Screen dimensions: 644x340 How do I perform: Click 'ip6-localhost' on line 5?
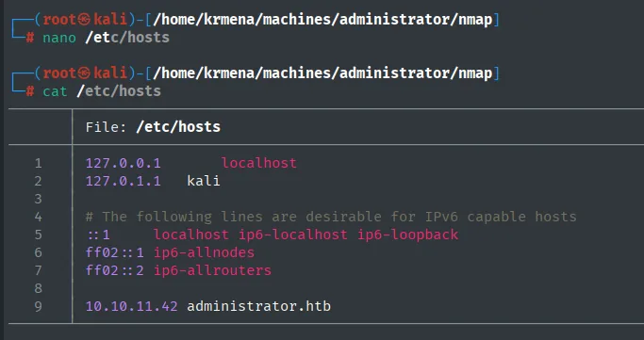[293, 235]
